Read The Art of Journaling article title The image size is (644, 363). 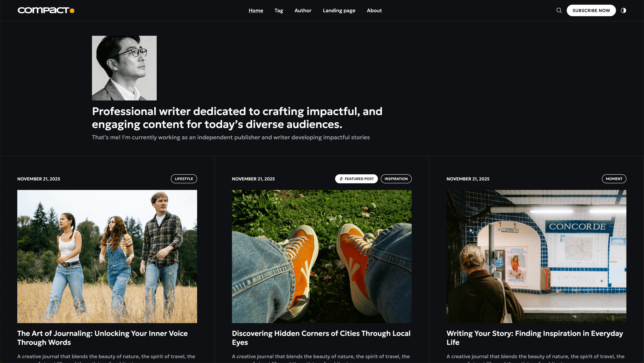[x=102, y=338]
